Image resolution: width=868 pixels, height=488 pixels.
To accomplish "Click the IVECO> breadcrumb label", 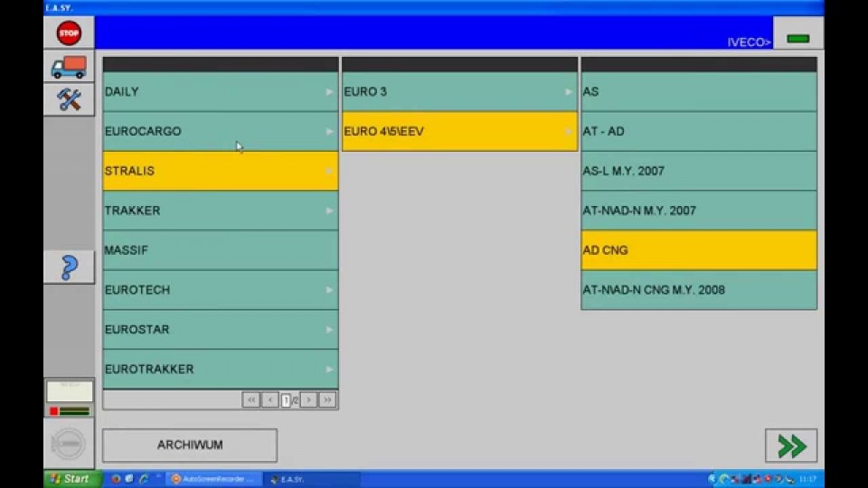I will tap(749, 42).
